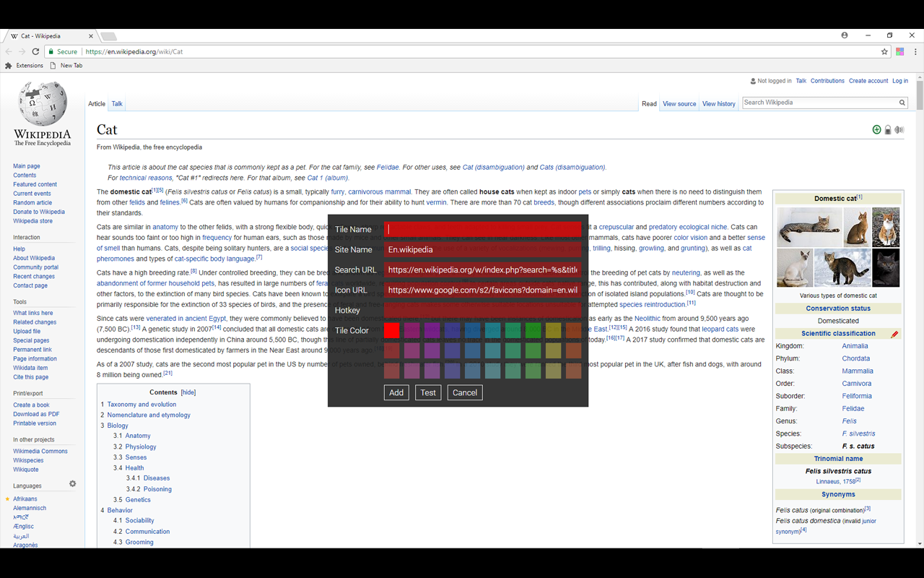Screen dimensions: 924x578
Task: Open the Cats (disambiguation) link
Action: click(x=572, y=168)
